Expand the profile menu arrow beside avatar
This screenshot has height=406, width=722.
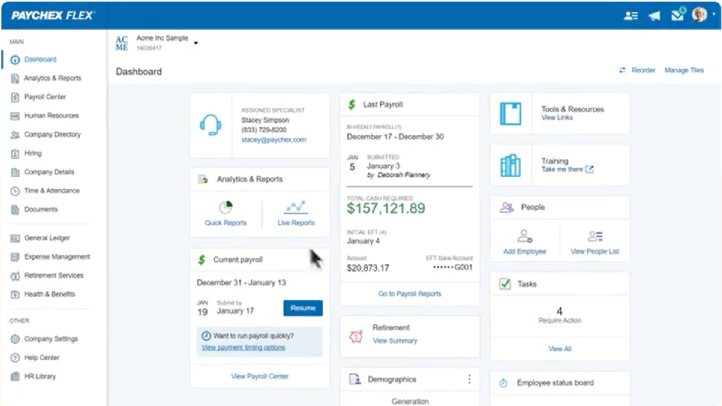[x=714, y=14]
